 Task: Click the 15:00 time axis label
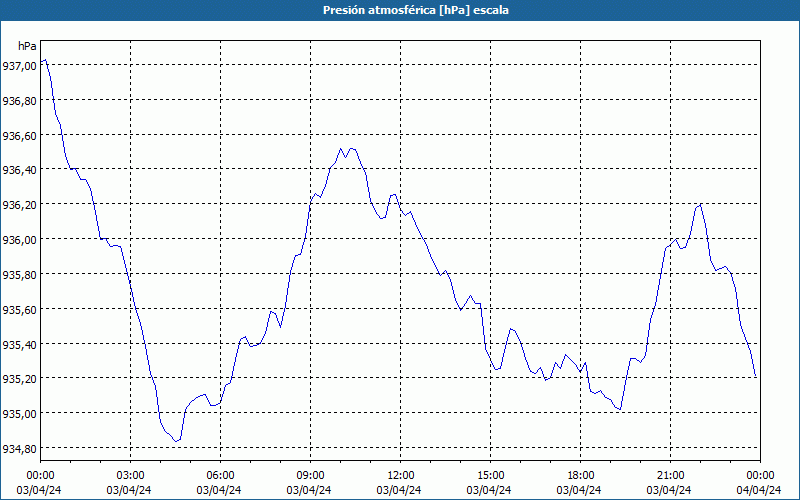coord(490,476)
